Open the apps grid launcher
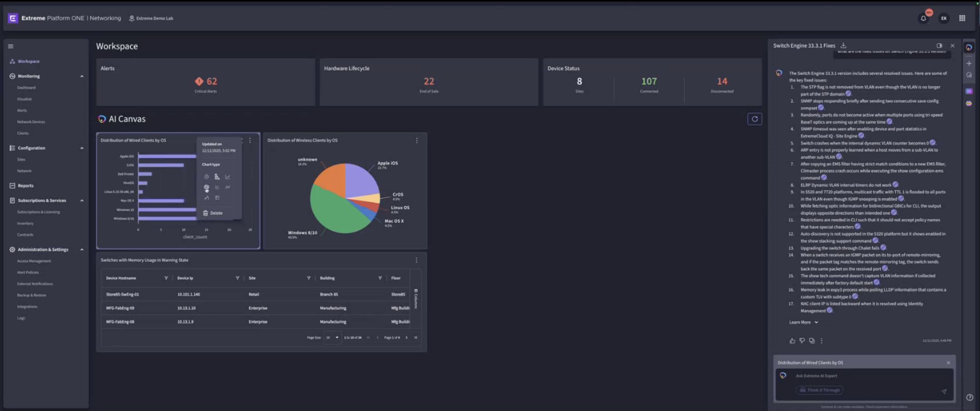The image size is (980, 411). click(x=962, y=18)
